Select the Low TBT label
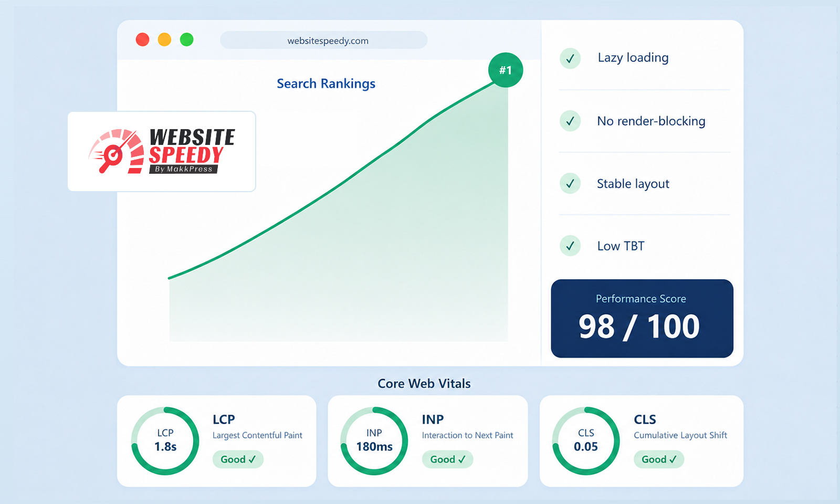 click(621, 246)
